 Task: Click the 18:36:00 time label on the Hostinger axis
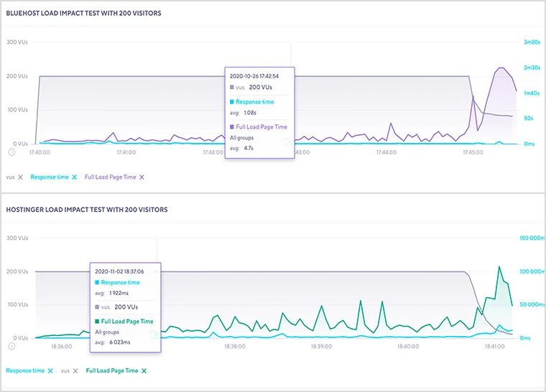click(x=61, y=346)
